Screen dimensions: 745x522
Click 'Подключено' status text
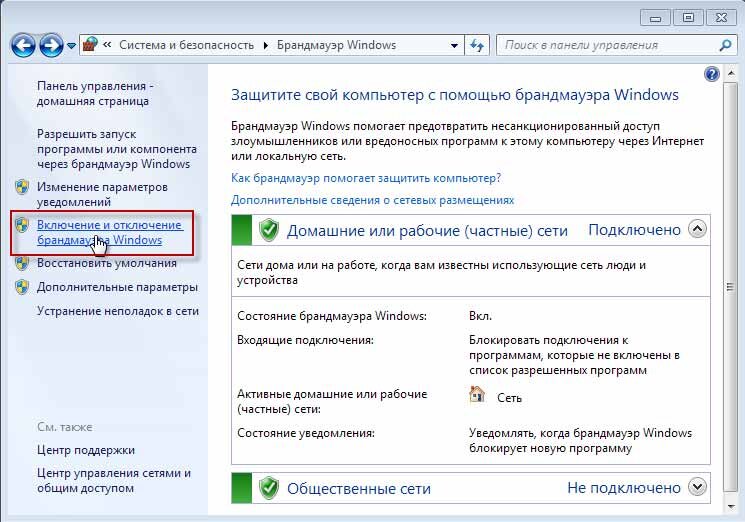(x=634, y=230)
